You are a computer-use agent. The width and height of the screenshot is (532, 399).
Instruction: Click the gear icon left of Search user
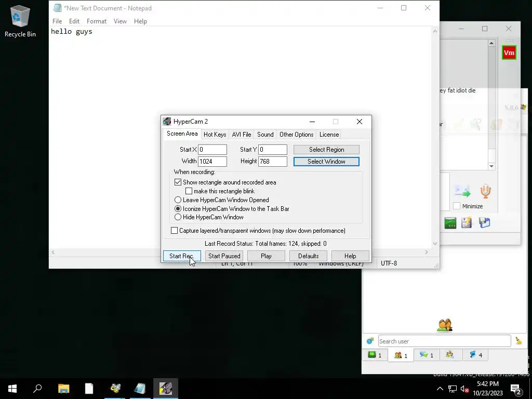[370, 341]
